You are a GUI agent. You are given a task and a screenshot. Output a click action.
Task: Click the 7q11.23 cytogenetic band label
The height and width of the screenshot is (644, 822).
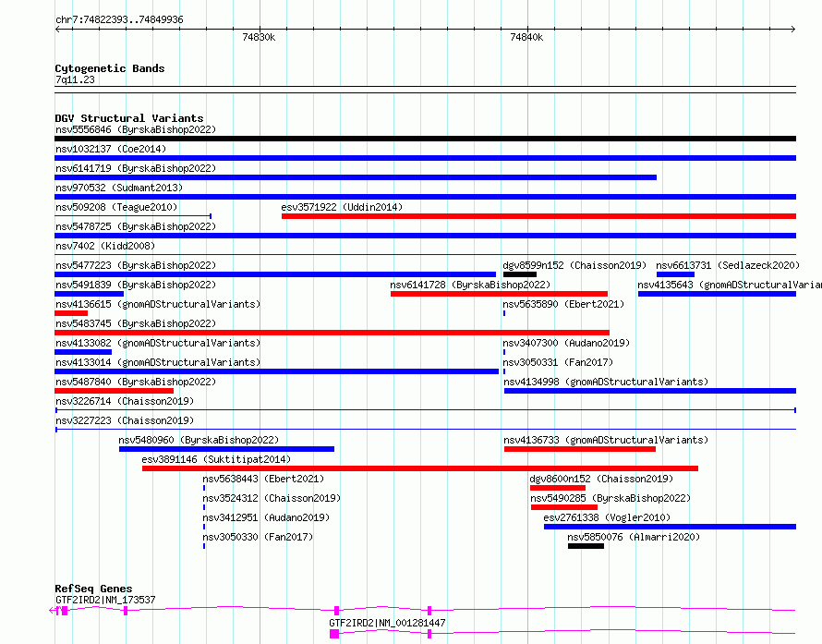coord(75,79)
